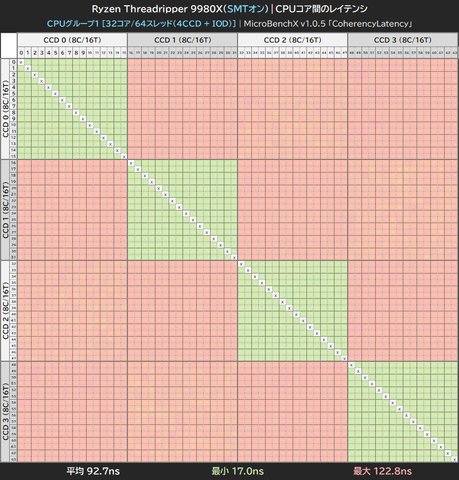459x480 pixels.
Task: Select the vertical CCD 3 row group label
Action: (x=5, y=412)
